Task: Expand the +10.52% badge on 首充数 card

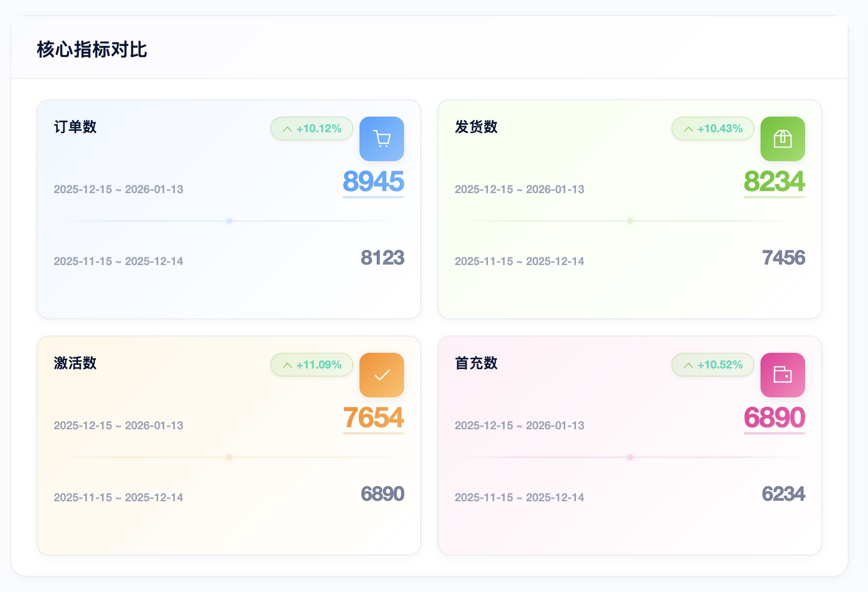Action: (712, 364)
